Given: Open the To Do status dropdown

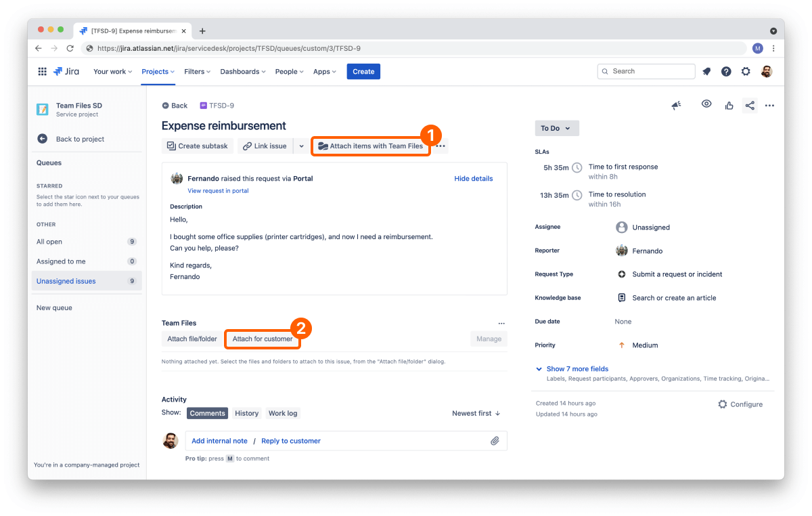Looking at the screenshot, I should [x=556, y=128].
